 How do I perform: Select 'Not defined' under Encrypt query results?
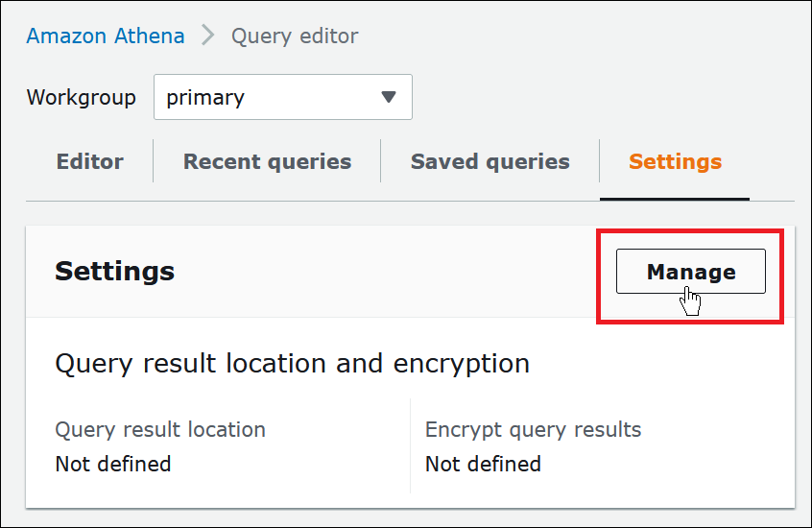pyautogui.click(x=483, y=464)
